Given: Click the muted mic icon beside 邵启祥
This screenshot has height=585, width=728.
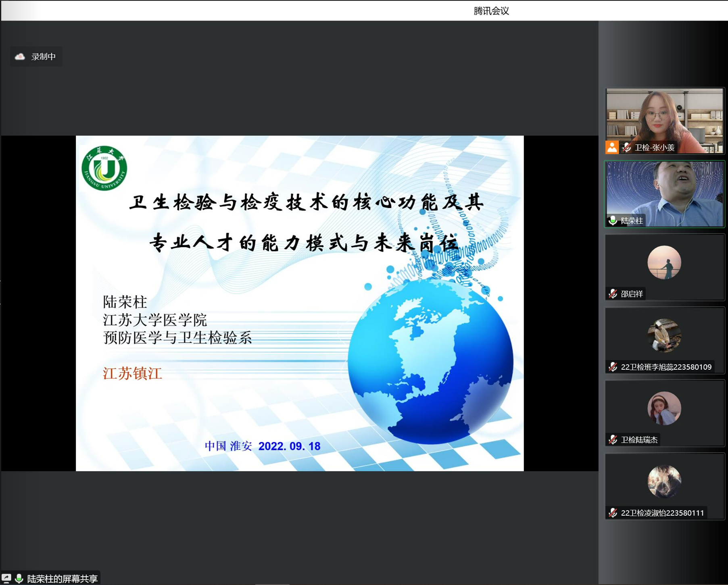Looking at the screenshot, I should (613, 294).
